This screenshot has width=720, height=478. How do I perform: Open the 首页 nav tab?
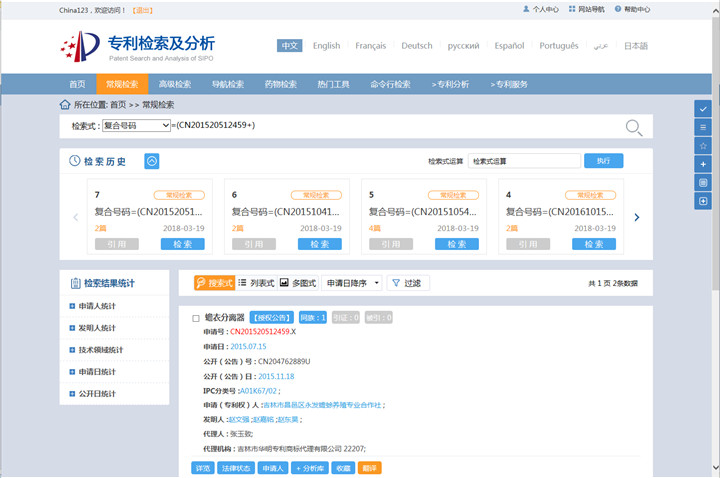coord(77,84)
